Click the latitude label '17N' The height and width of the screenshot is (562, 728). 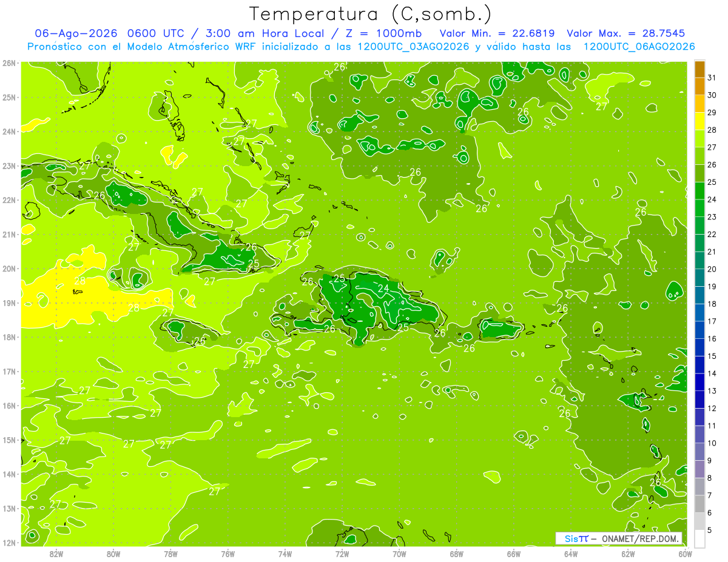coord(9,371)
